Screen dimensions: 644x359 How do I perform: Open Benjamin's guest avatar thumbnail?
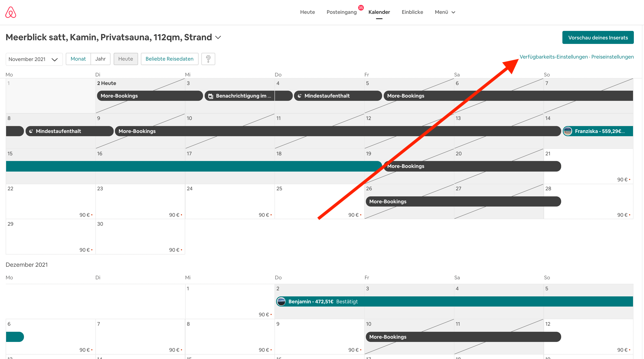pos(281,301)
